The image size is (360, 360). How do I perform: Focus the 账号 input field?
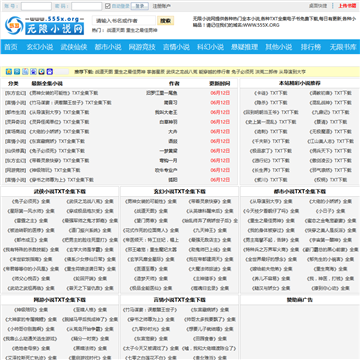point(36,6)
